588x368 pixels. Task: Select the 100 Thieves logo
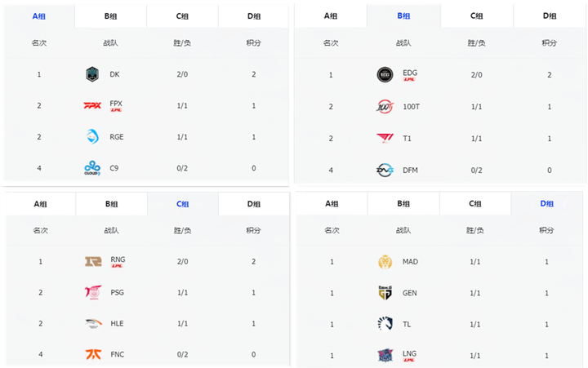point(385,107)
